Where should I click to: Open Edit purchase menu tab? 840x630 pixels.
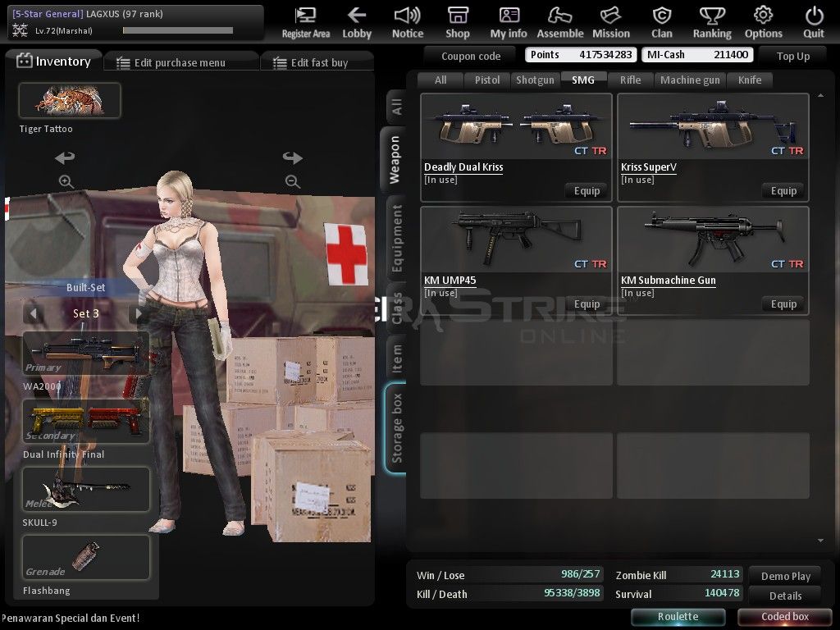tap(181, 62)
